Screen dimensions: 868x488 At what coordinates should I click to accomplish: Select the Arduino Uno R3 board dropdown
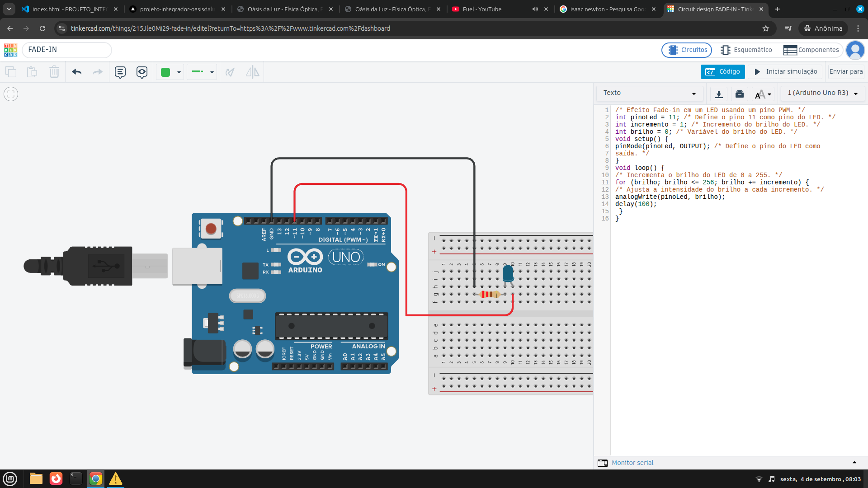(823, 93)
